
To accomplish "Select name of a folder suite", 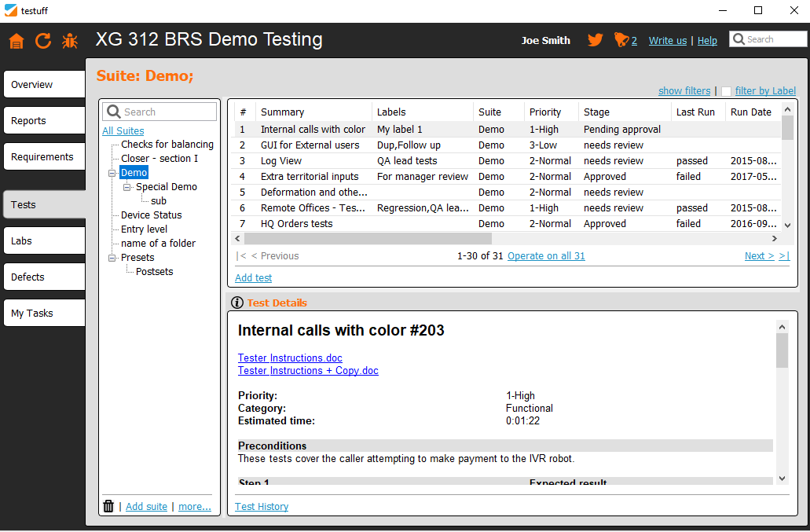I will (x=158, y=244).
